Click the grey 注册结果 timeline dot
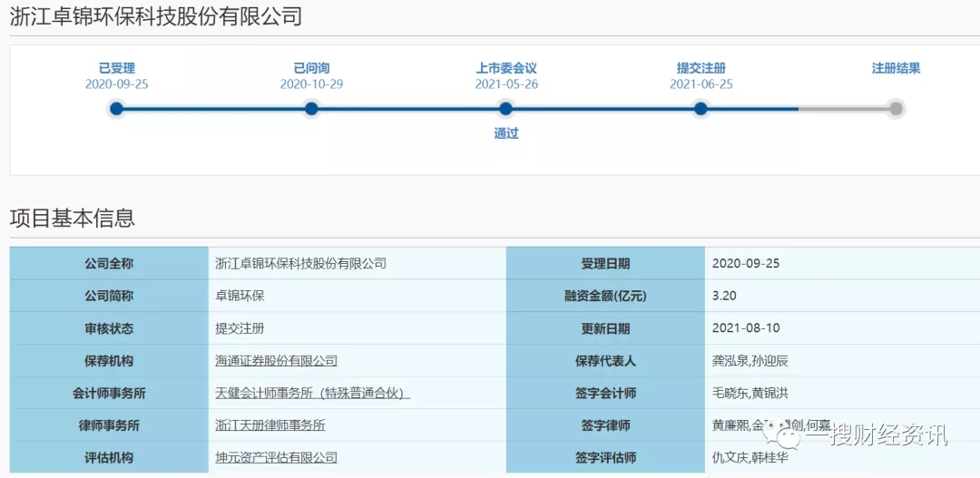The image size is (980, 478). [896, 109]
